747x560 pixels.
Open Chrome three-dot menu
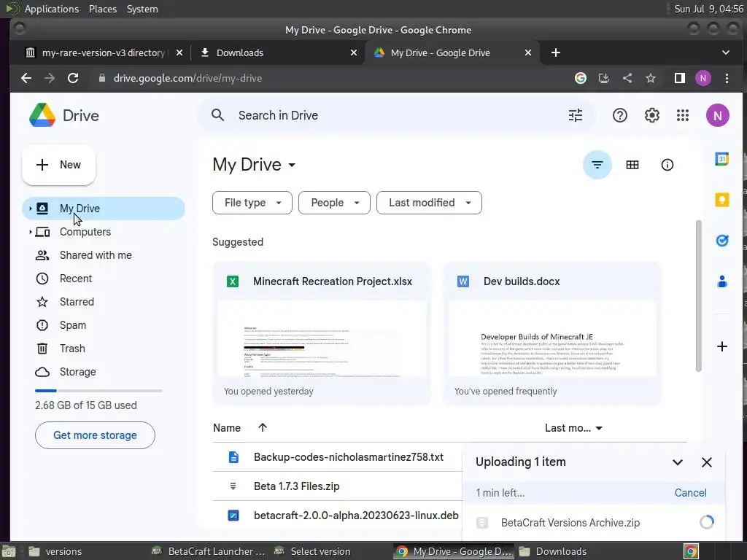click(727, 78)
